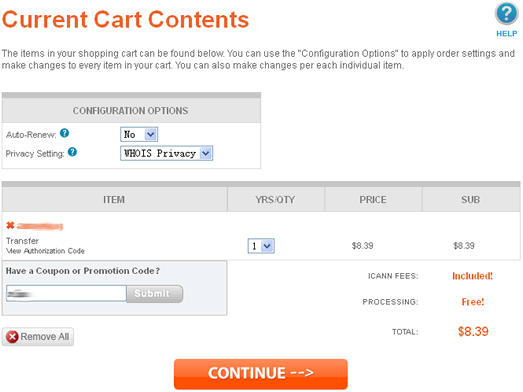Click the SUB column header
The image size is (523, 392).
pyautogui.click(x=471, y=200)
